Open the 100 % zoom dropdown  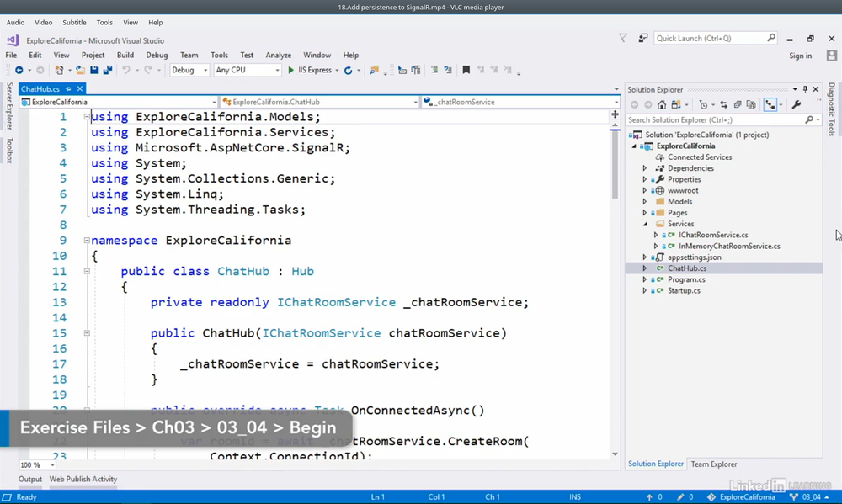coord(38,464)
